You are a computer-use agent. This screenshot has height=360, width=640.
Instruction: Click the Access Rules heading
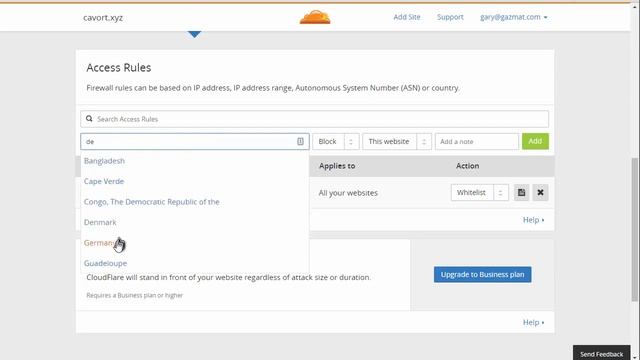(119, 68)
